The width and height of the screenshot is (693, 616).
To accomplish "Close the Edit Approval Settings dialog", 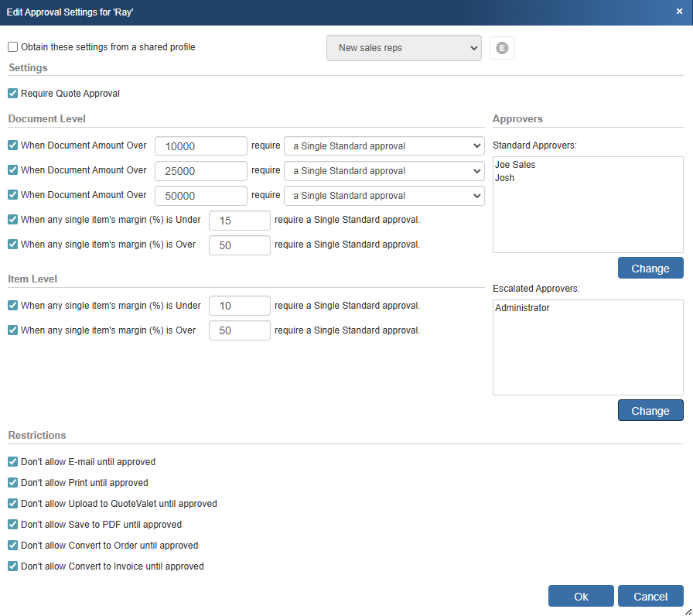I will [678, 12].
